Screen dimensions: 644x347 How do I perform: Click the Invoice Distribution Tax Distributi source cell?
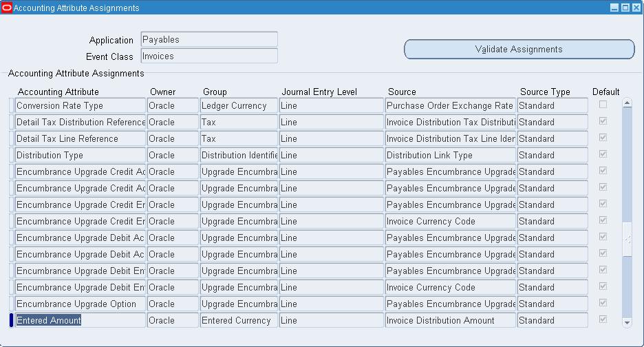[450, 122]
